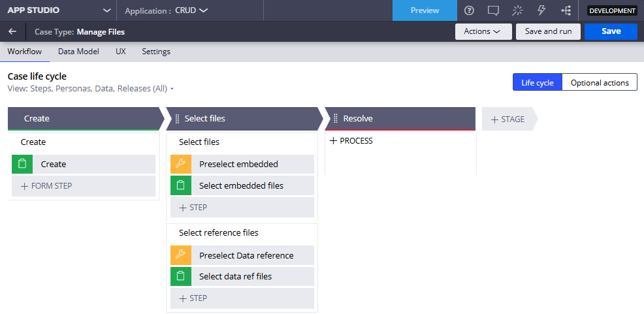Grab the drag handle on Resolve stage
The image size is (644, 314).
pos(336,119)
